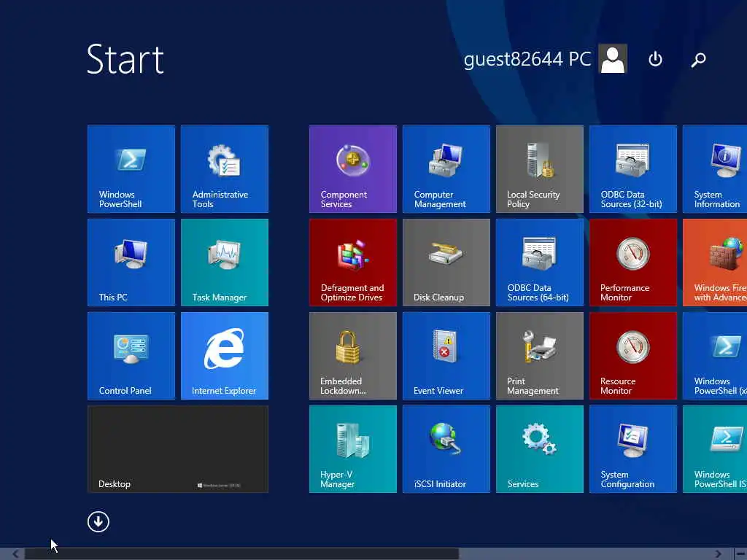The width and height of the screenshot is (747, 560).
Task: Open the search magnifier icon
Action: coord(698,60)
